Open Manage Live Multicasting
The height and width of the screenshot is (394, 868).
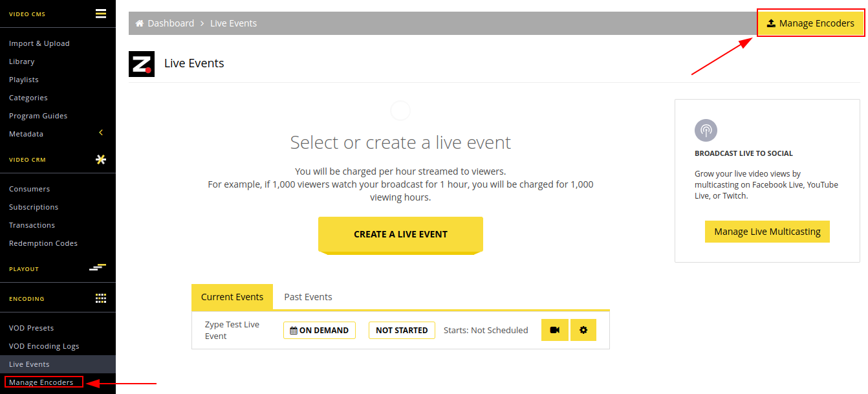(x=767, y=232)
